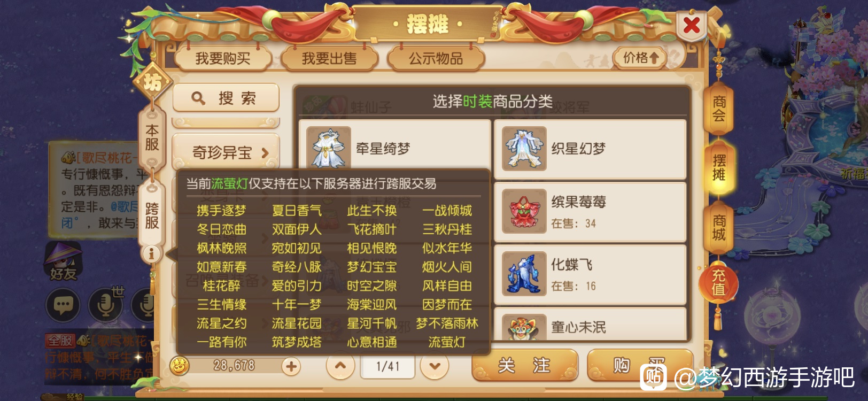Viewport: 868px width, 401px height.
Task: Select the 缤果莓莓 costume item
Action: (590, 212)
